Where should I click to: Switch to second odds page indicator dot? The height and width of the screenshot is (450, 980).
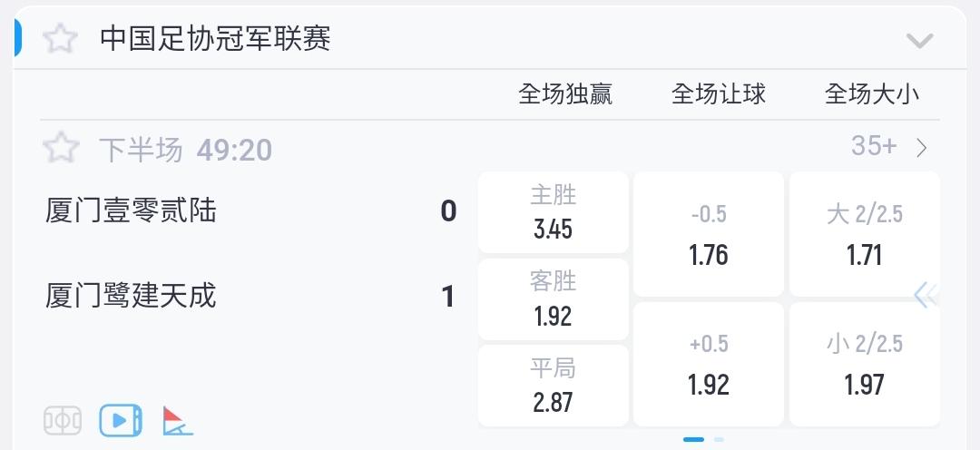coord(719,439)
